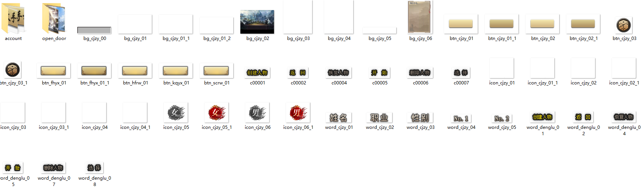This screenshot has height=189, width=644.
Task: Select the btn_scrw_01 button file
Action: point(216,71)
